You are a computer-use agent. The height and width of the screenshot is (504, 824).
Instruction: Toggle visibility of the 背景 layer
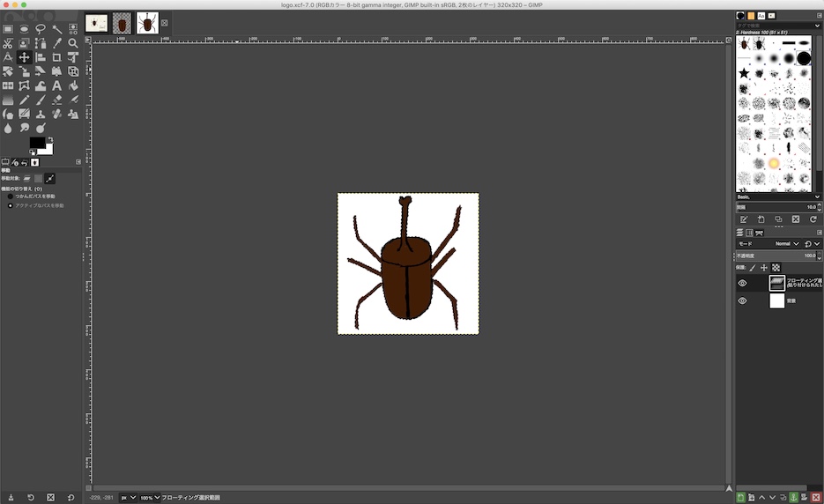(742, 300)
